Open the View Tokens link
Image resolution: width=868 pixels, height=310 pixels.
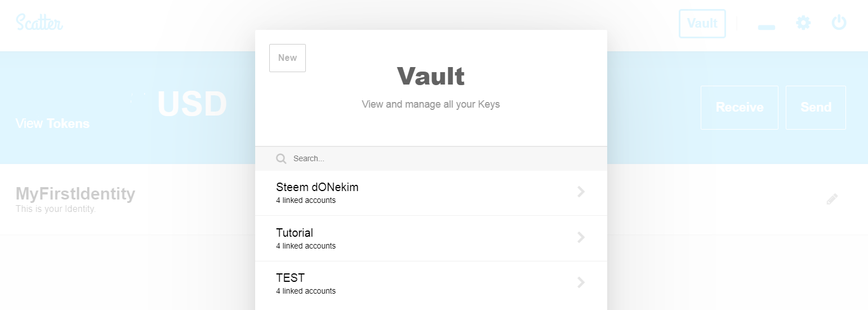(x=52, y=124)
